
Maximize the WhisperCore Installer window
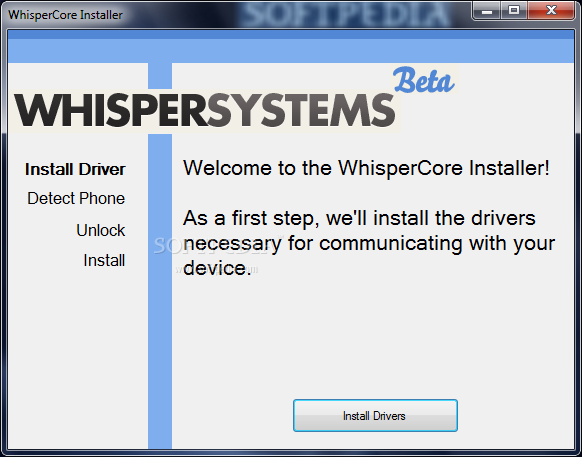click(514, 11)
